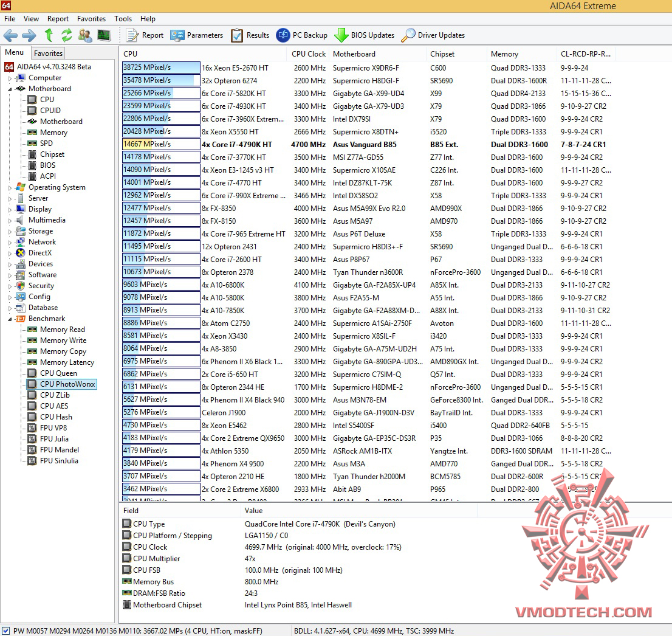Click the CL-RCD-RP-R... column header

(x=586, y=54)
